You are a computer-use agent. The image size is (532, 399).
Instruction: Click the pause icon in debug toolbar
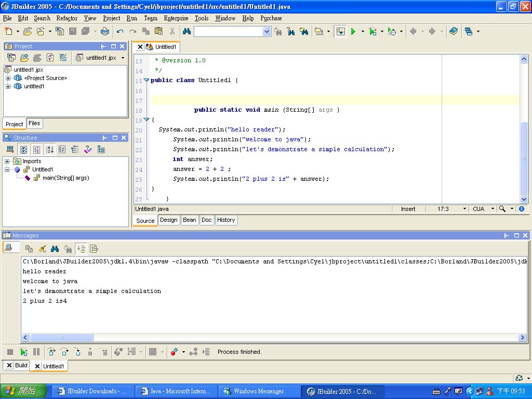coord(36,352)
